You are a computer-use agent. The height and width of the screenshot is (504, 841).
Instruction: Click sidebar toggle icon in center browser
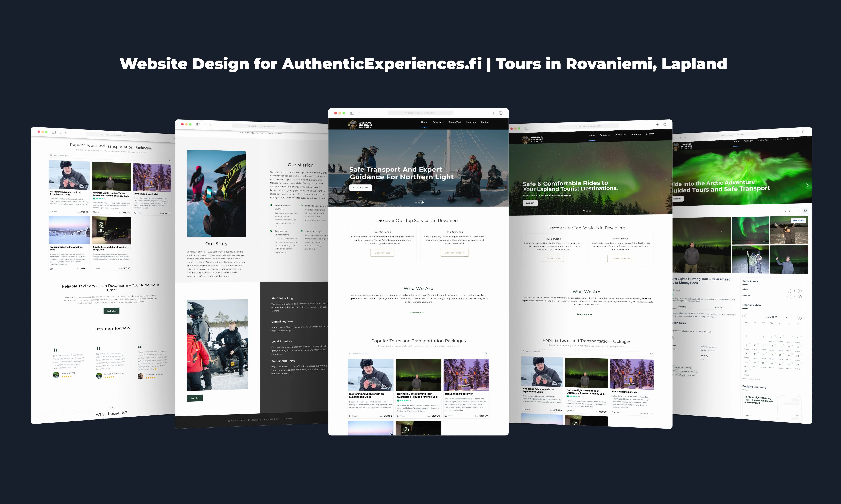[x=352, y=113]
